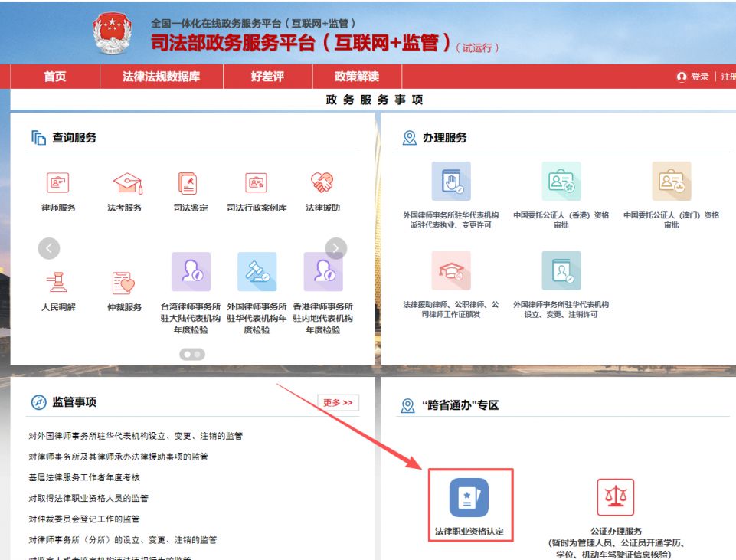Open 外国律师事务所驻华代表机构设立、变更 icon
736x560 pixels.
coord(561,270)
